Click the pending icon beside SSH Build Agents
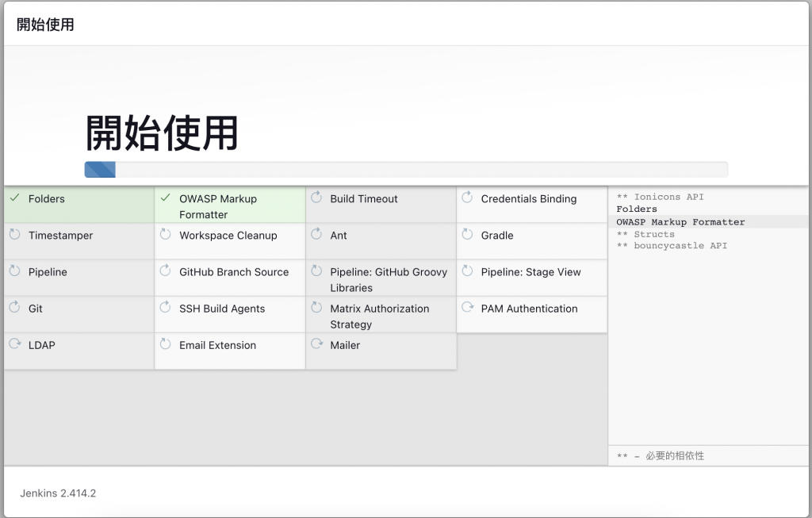Image resolution: width=812 pixels, height=518 pixels. (x=166, y=307)
